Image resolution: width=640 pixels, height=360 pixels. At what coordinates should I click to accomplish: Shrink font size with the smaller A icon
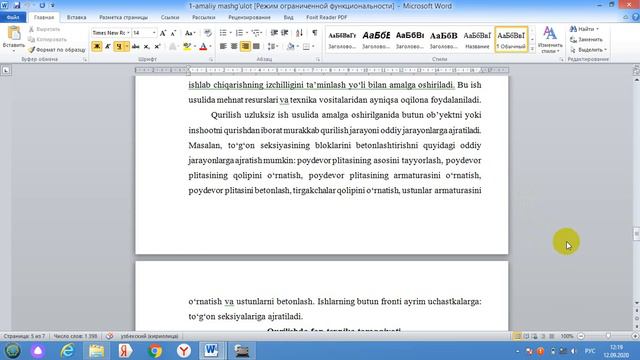tap(173, 33)
